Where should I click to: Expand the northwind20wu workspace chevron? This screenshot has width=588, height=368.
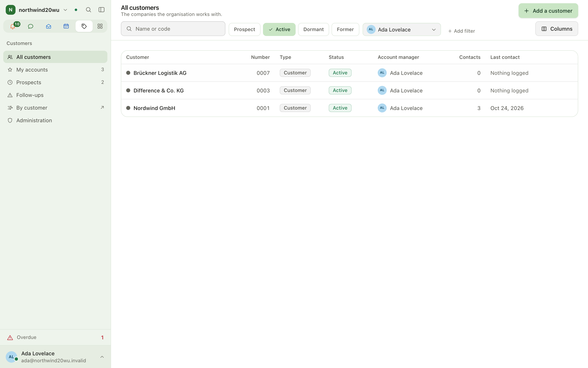pos(65,10)
